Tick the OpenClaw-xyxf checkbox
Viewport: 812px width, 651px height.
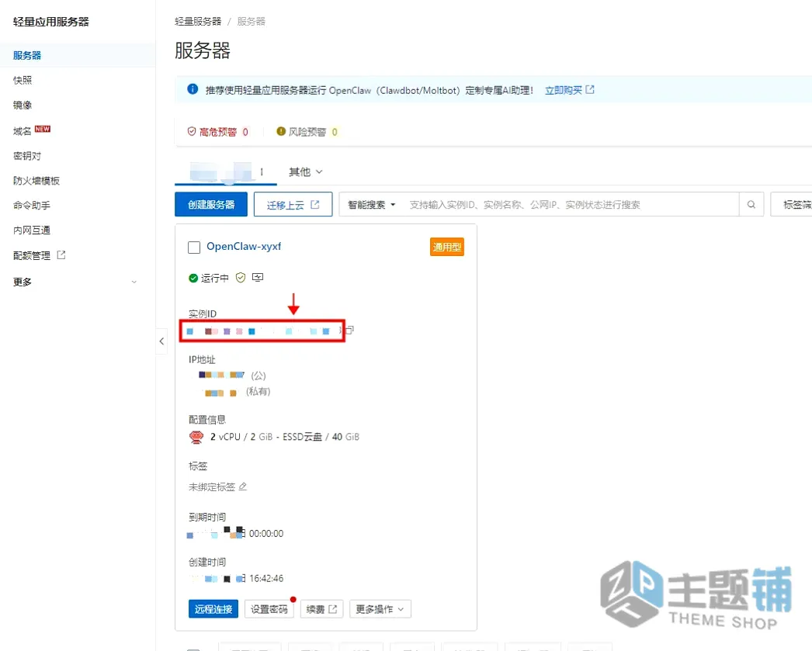tap(194, 248)
